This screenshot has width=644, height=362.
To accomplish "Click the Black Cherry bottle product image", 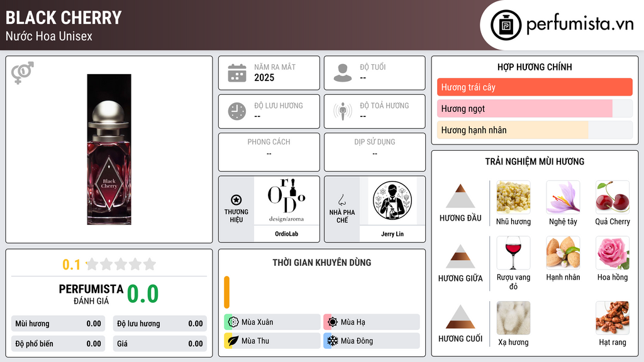I will click(x=109, y=150).
